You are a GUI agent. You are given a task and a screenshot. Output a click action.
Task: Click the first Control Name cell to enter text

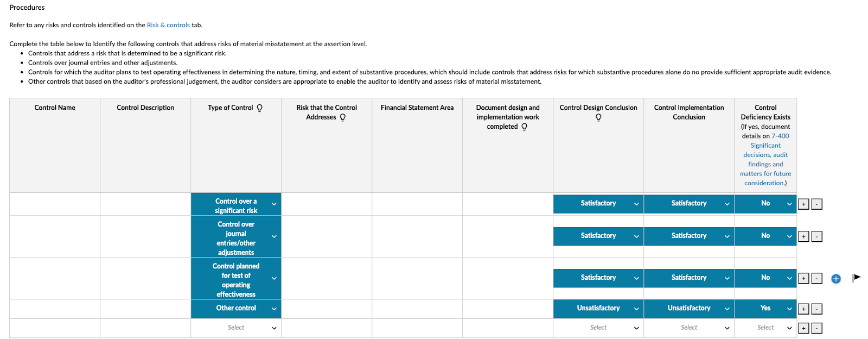(54, 204)
